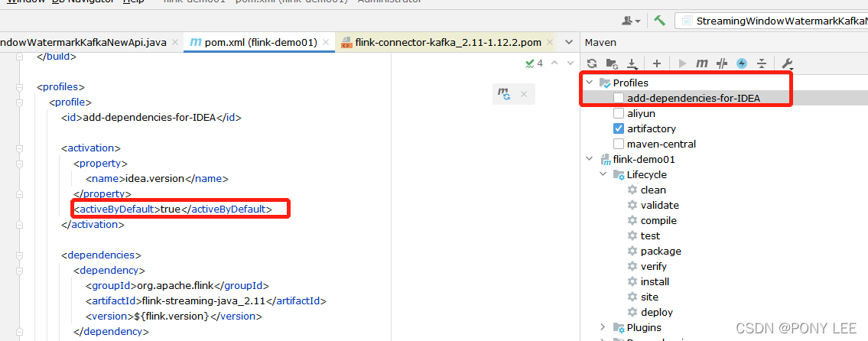The image size is (868, 341).
Task: Click gear icon beside test goal
Action: 632,235
